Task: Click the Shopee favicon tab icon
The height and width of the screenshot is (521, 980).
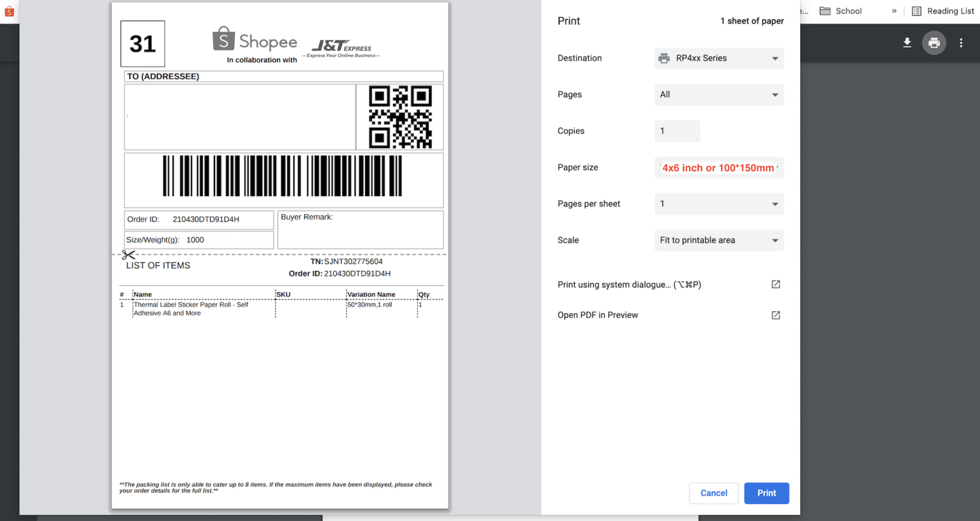Action: pyautogui.click(x=8, y=11)
